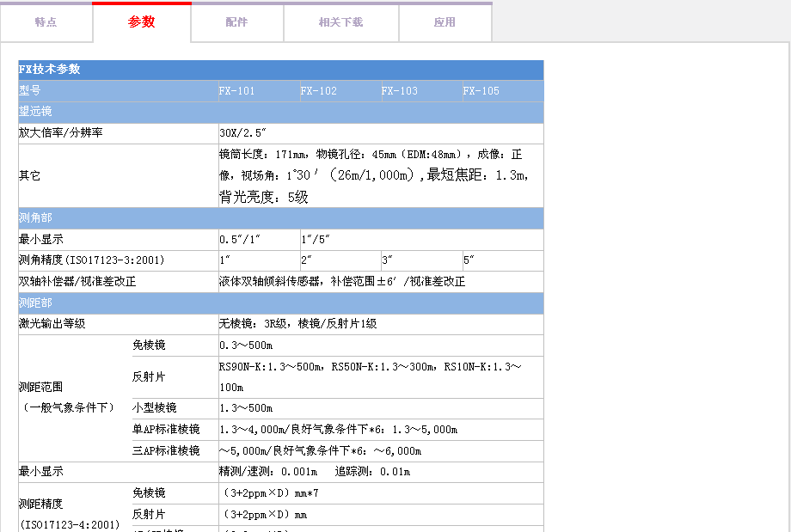Click the FX-103 column header
This screenshot has height=532, width=791.
400,91
